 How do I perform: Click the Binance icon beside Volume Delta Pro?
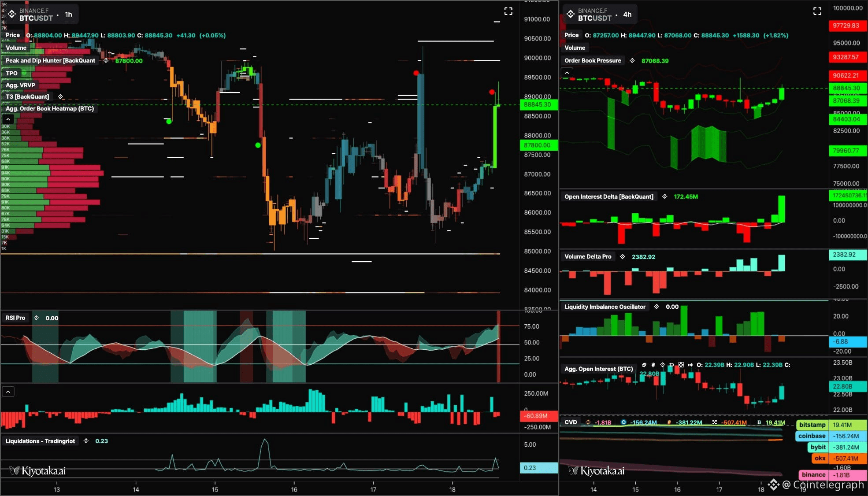click(x=623, y=257)
